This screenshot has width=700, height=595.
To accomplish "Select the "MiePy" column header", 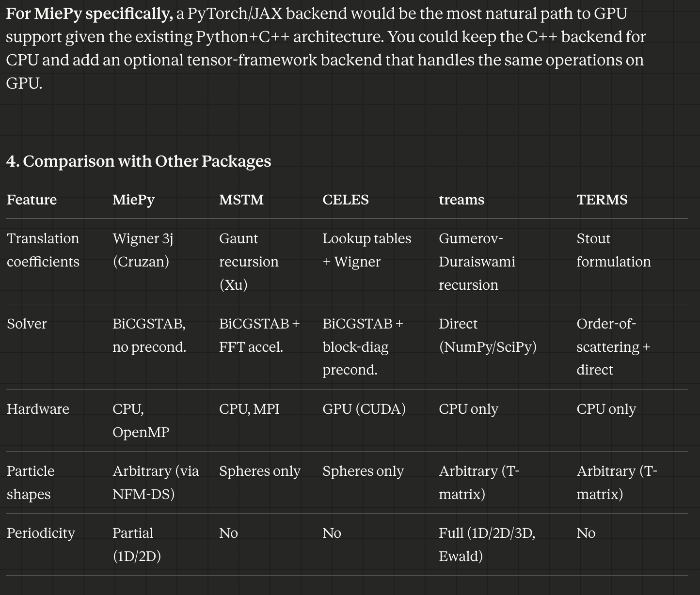I will click(x=133, y=200).
